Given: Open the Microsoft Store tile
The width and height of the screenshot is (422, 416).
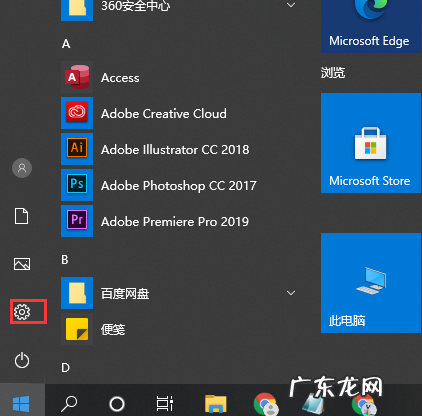Looking at the screenshot, I should (x=371, y=143).
